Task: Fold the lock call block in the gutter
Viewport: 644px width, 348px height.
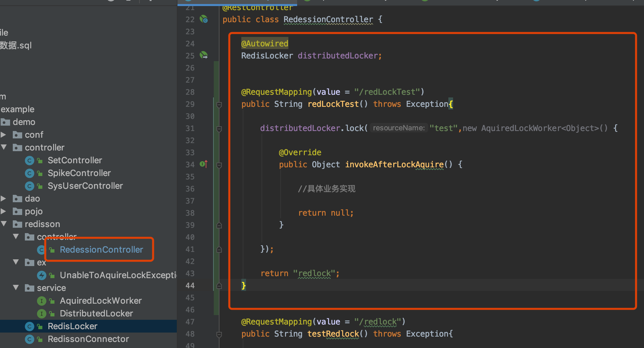Action: pyautogui.click(x=219, y=129)
